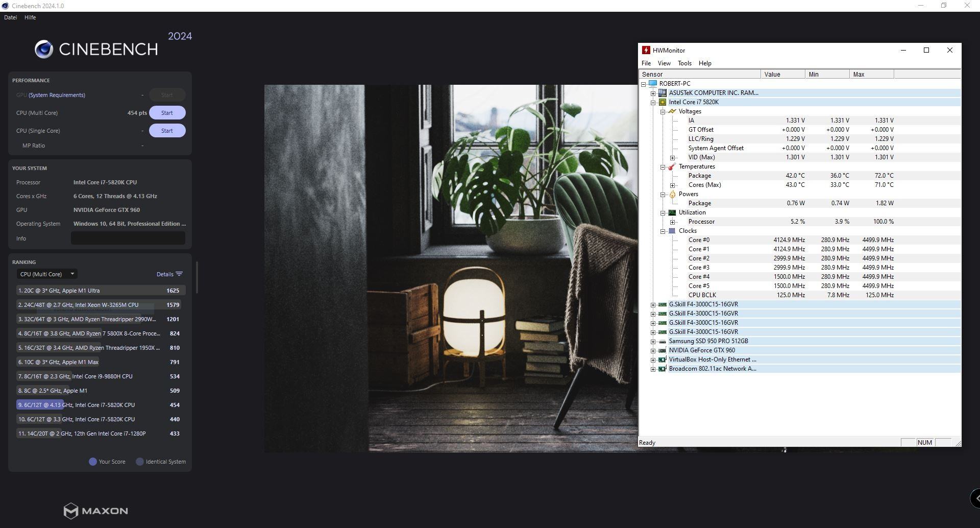980x528 pixels.
Task: Expand the Processor utilization entry
Action: coord(672,222)
